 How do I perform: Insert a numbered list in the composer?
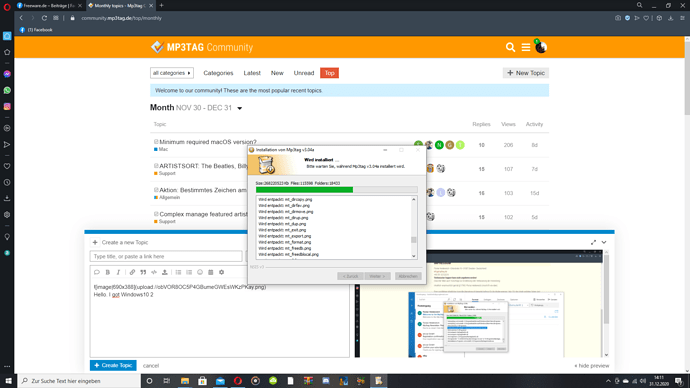tap(189, 272)
